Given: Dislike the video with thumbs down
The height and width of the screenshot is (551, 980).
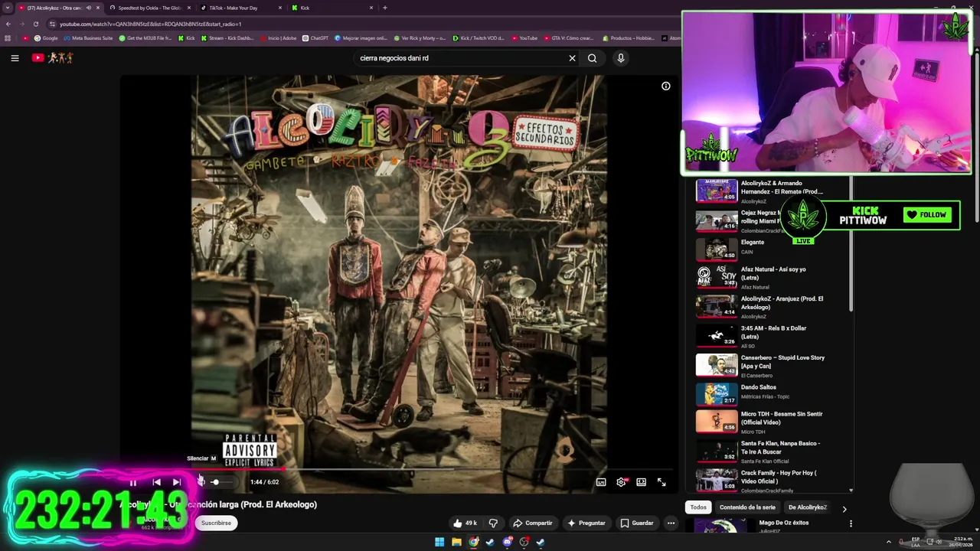Looking at the screenshot, I should 493,523.
